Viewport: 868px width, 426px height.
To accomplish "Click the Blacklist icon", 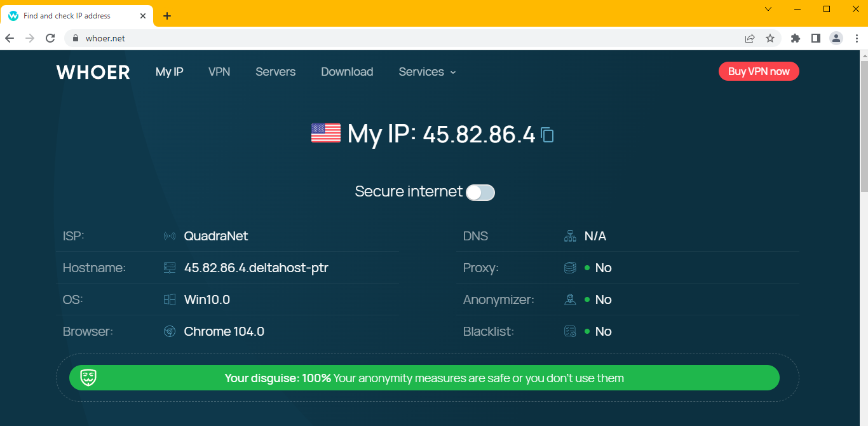I will tap(570, 331).
